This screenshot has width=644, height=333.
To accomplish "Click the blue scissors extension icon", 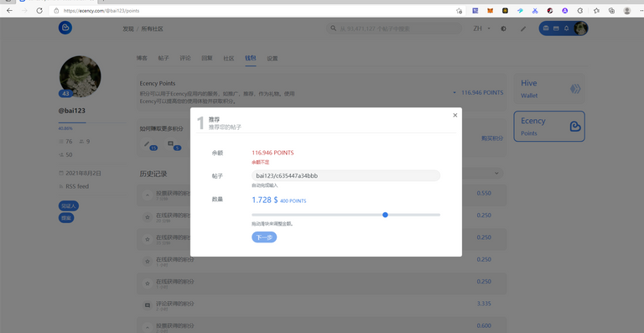I will pyautogui.click(x=535, y=11).
